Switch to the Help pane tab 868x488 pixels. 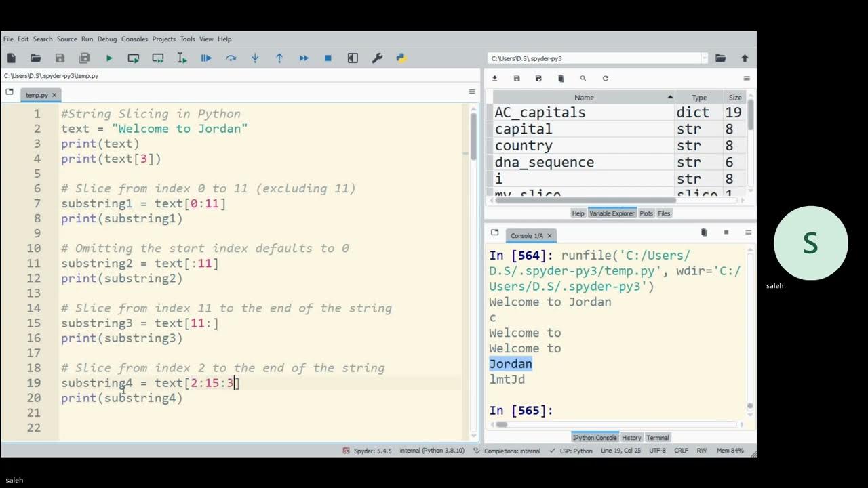tap(578, 213)
